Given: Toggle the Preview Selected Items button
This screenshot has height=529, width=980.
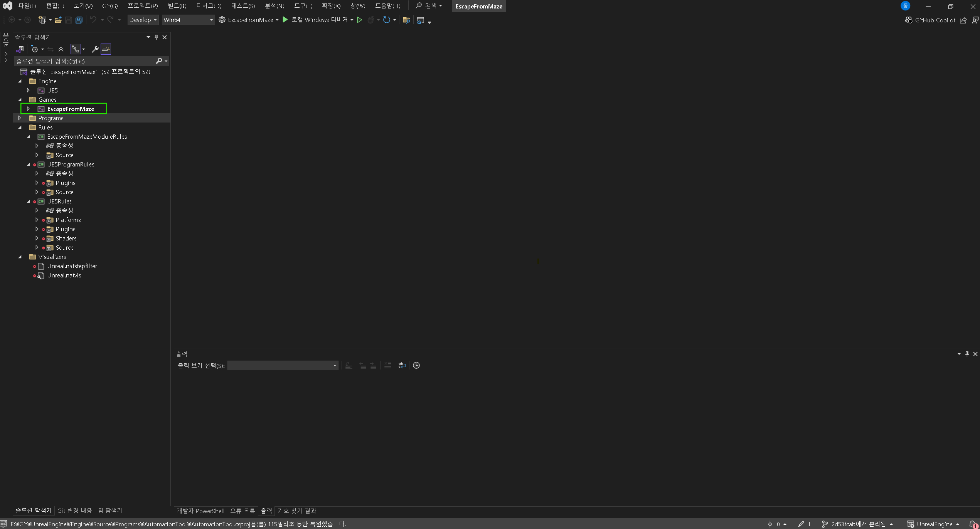Looking at the screenshot, I should [106, 49].
